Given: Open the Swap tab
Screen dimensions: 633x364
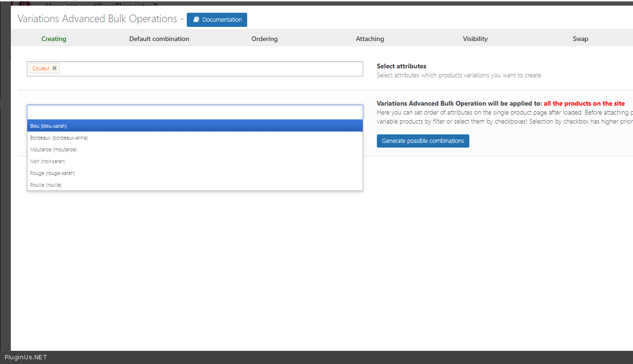Looking at the screenshot, I should coord(580,39).
